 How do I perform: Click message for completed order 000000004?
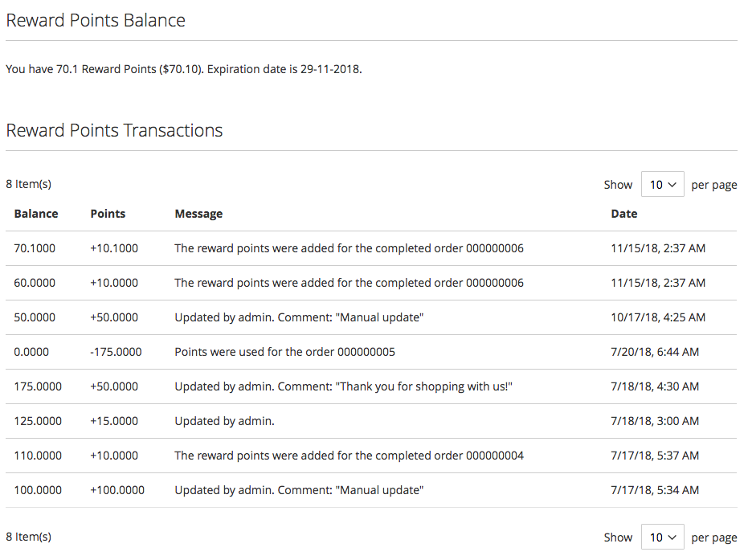click(x=349, y=456)
